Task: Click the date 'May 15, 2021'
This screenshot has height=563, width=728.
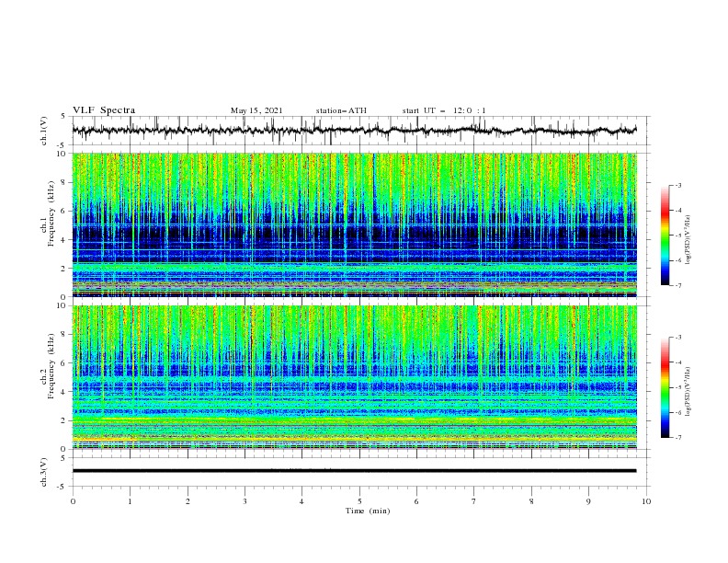Action: (256, 110)
